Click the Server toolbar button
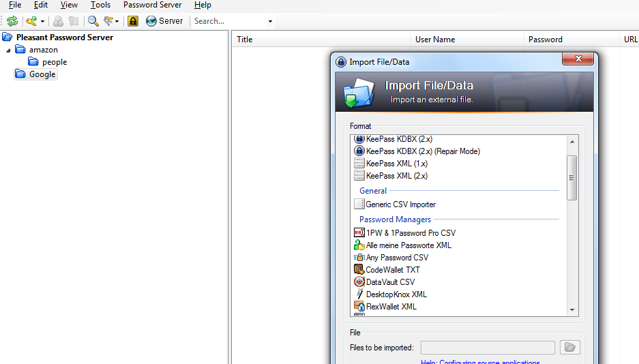 pos(164,21)
